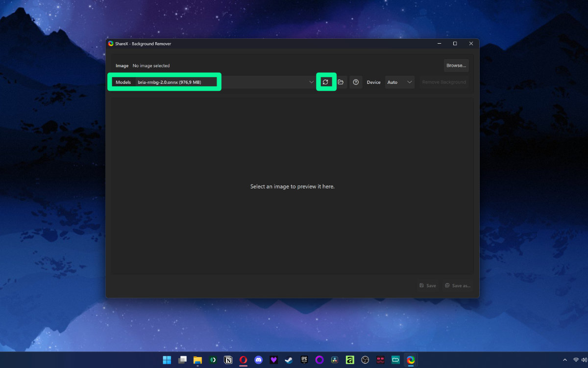The image size is (588, 368).
Task: Click the image preview area
Action: (292, 185)
